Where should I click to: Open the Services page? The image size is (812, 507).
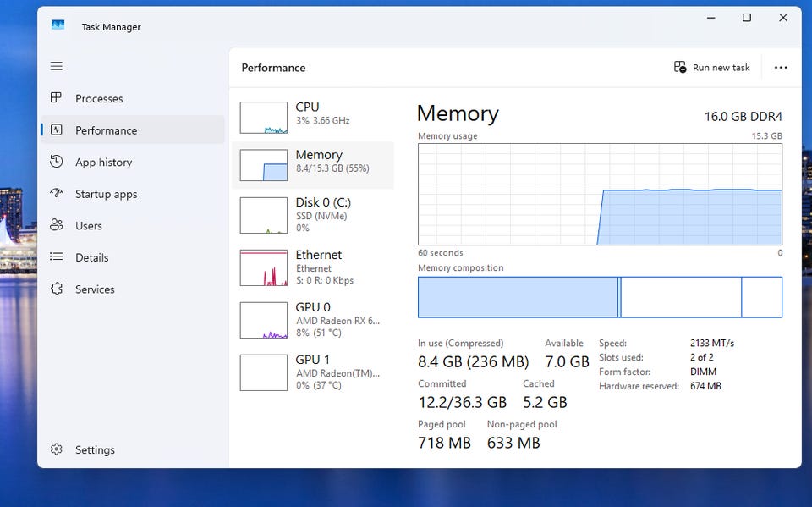pos(133,289)
